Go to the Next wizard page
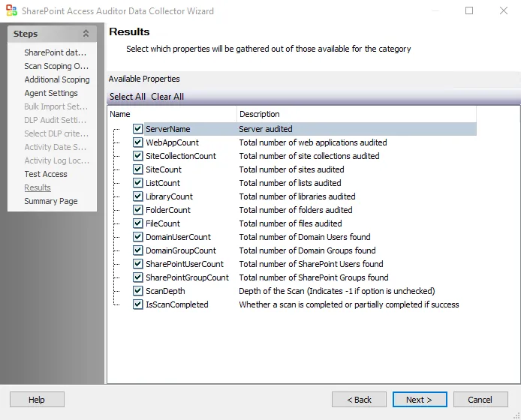Image resolution: width=521 pixels, height=420 pixels. 420,400
